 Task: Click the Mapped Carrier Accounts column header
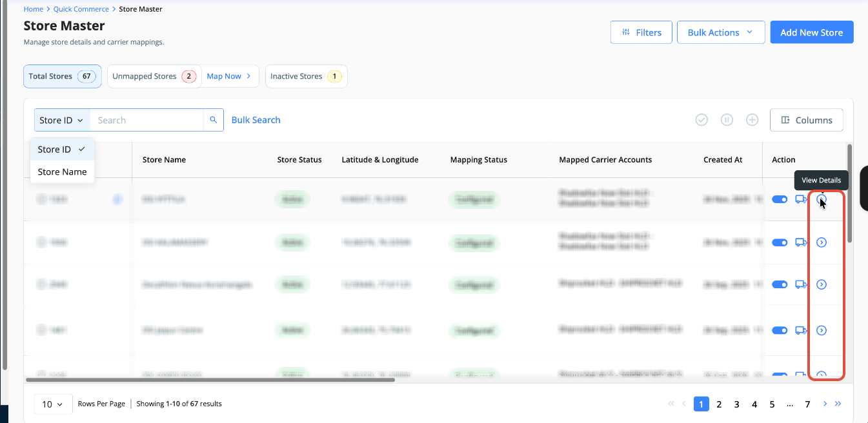click(605, 160)
